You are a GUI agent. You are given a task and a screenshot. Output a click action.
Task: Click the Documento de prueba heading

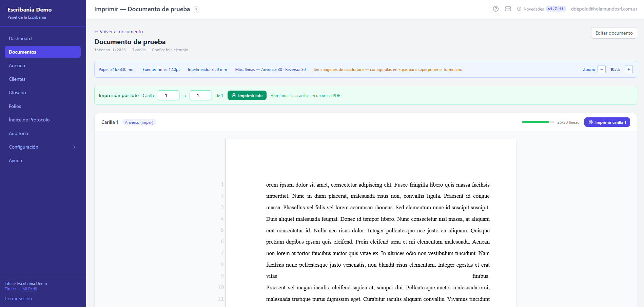(x=130, y=42)
